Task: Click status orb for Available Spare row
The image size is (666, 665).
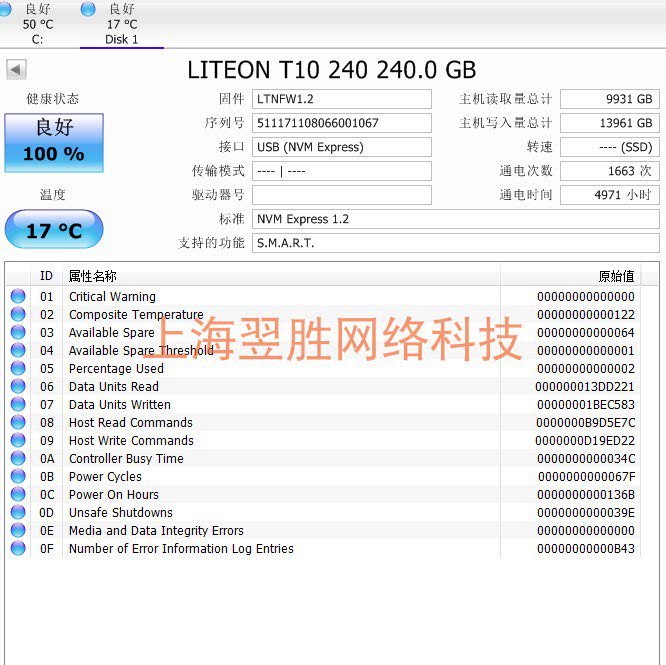Action: 18,332
